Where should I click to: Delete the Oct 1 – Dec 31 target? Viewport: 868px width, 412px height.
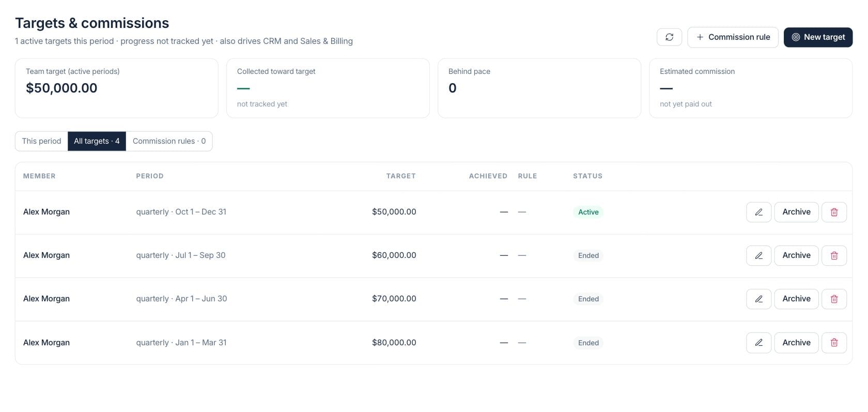pos(834,212)
